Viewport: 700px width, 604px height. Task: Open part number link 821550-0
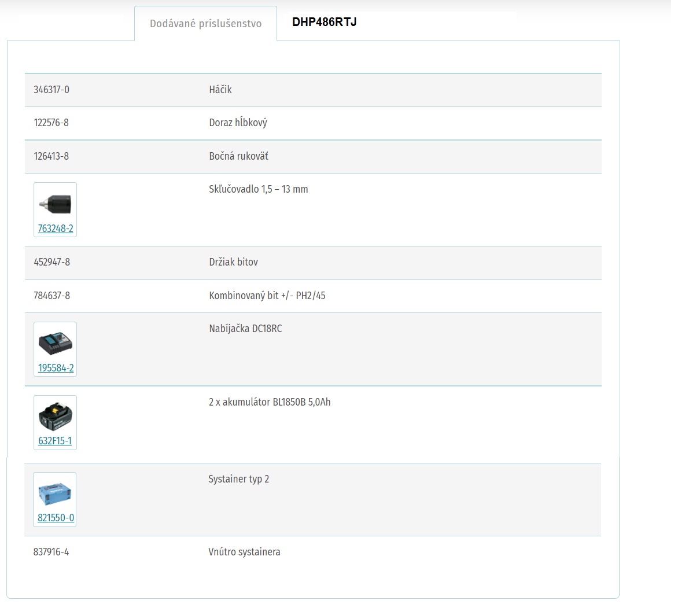point(56,518)
